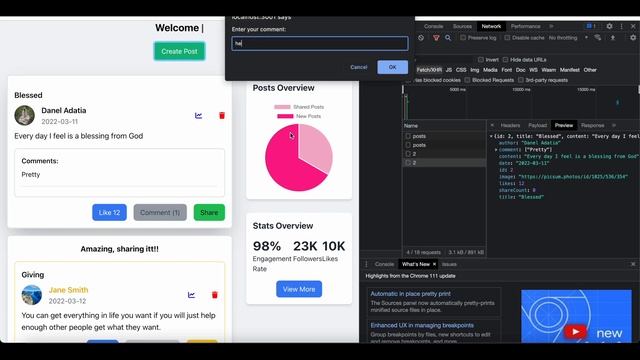Click Danel Adatia's profile avatar
This screenshot has height=360, width=640.
(x=24, y=116)
